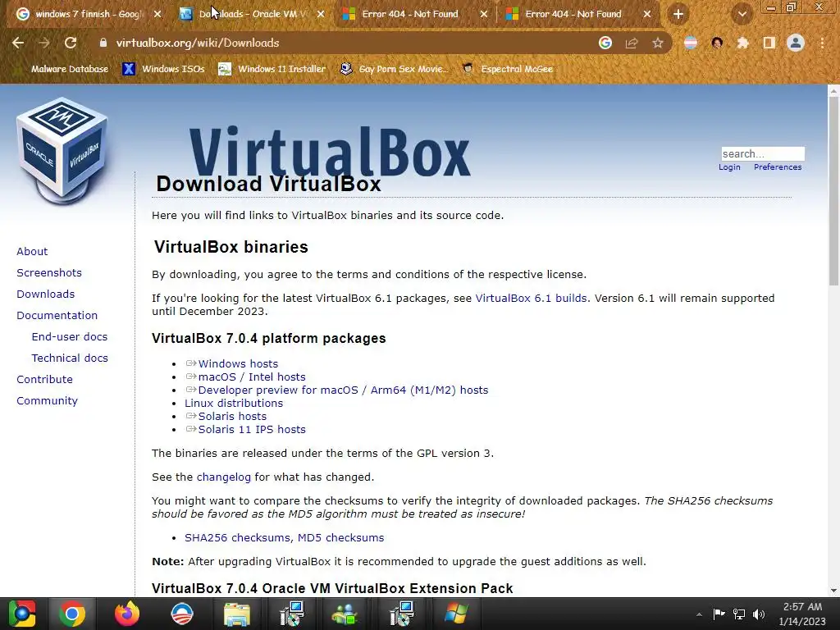Open Technical docs sidebar link
Viewport: 840px width, 630px height.
point(70,358)
